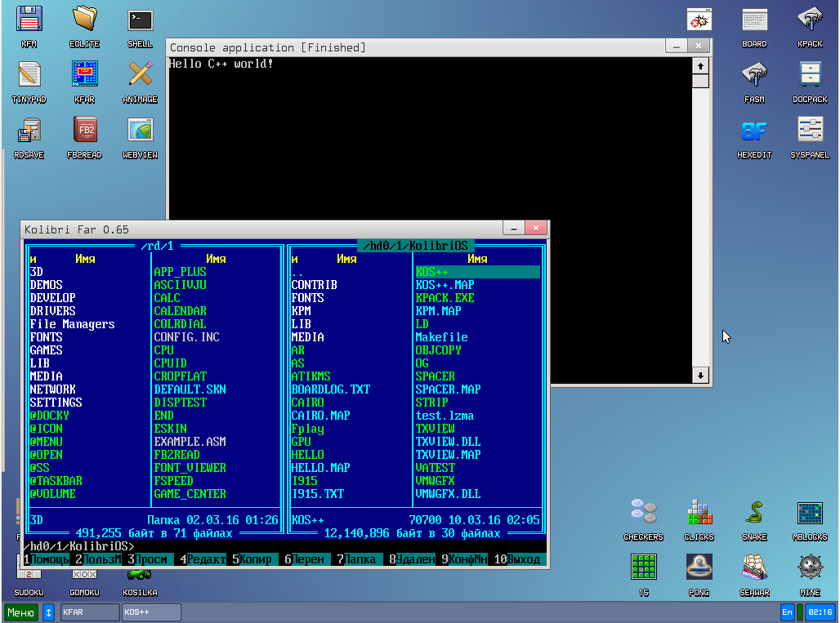The image size is (840, 623).
Task: Launch the WEBVIEW desktop icon
Action: 140,131
